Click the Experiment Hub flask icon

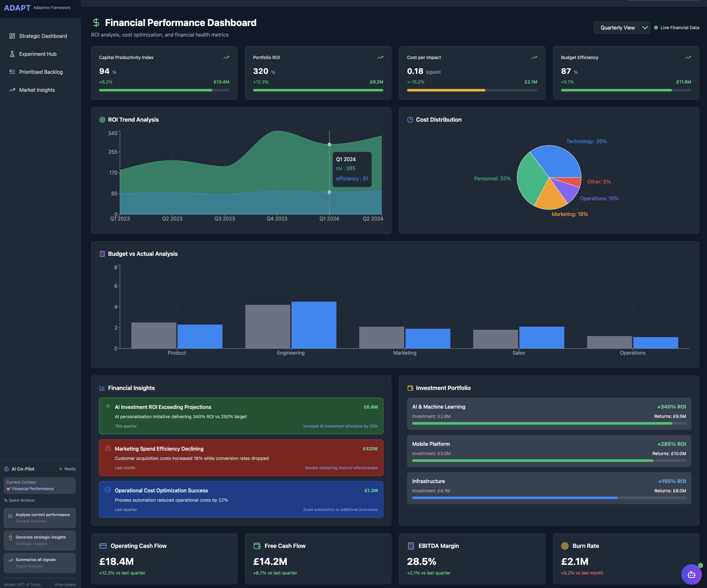[x=12, y=54]
